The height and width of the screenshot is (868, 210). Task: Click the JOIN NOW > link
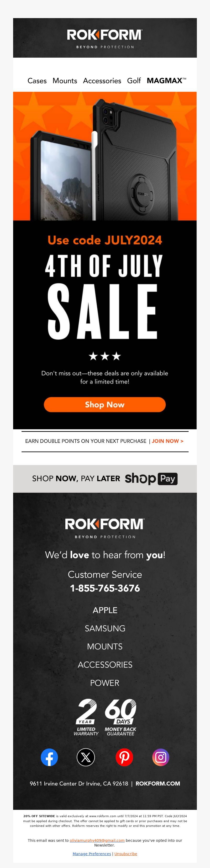click(167, 441)
